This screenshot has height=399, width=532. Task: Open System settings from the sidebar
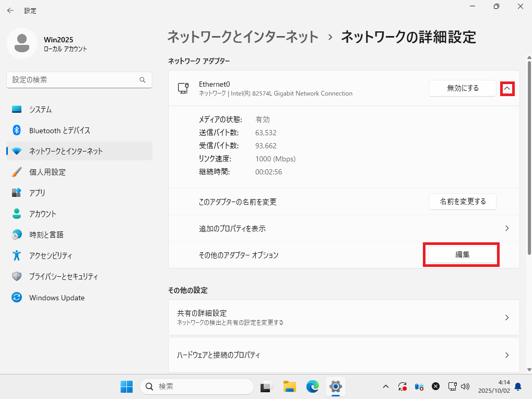pyautogui.click(x=40, y=110)
